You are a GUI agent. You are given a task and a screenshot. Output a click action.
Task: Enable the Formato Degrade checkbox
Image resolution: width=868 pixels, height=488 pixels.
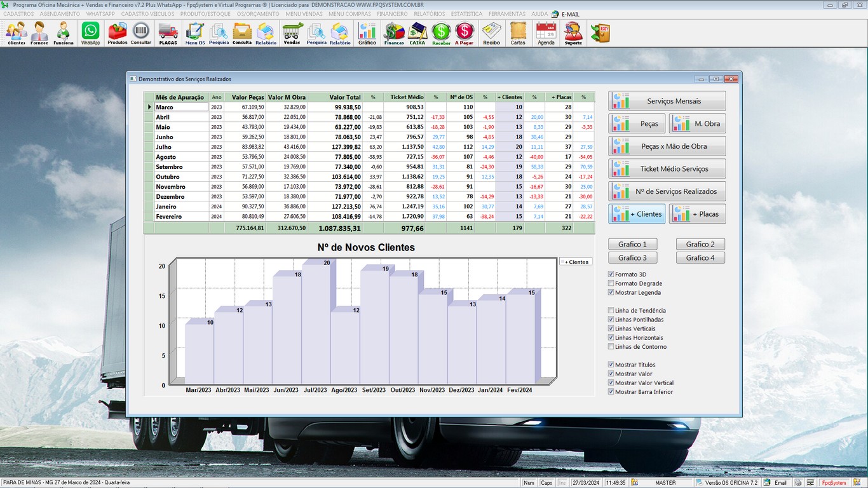(611, 284)
